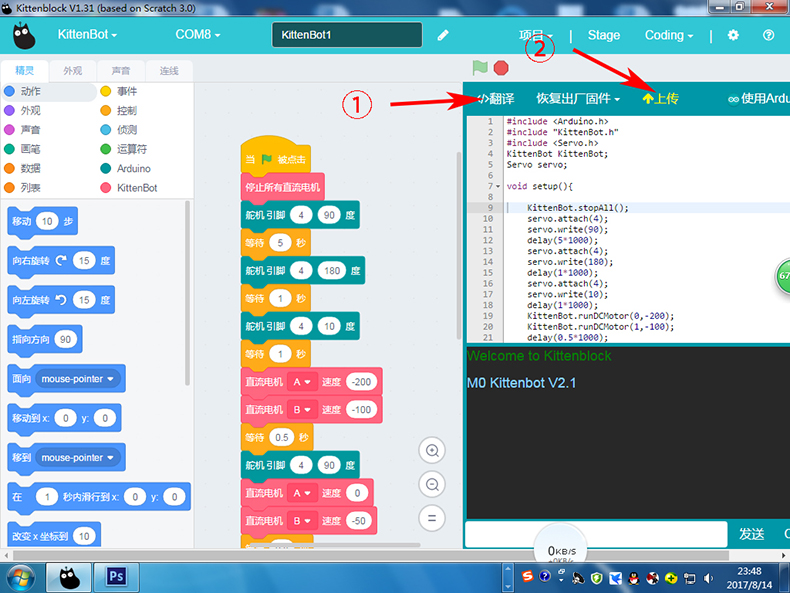Click the project name field KittenBot1
The width and height of the screenshot is (790, 593).
point(344,35)
